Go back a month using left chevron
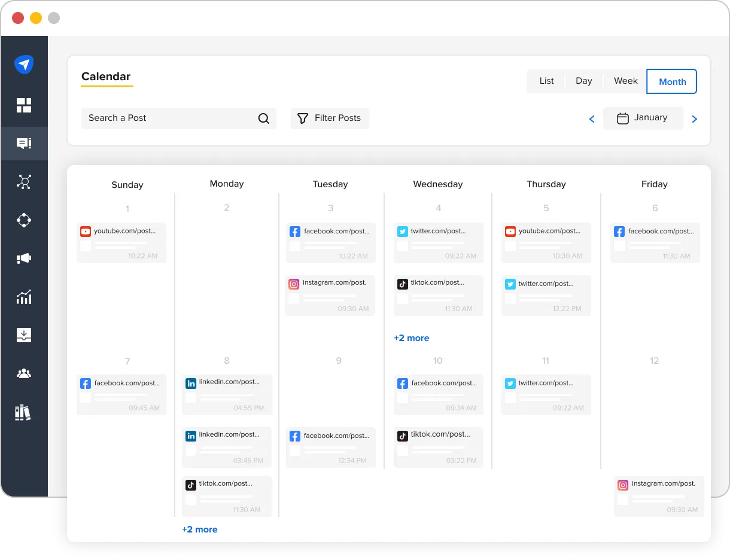 point(592,118)
